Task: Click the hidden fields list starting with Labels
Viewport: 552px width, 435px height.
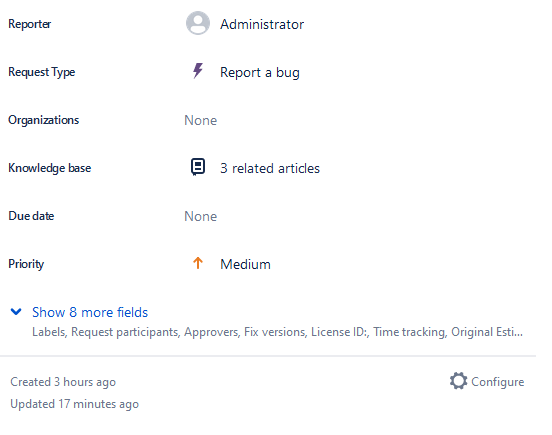Action: [277, 332]
